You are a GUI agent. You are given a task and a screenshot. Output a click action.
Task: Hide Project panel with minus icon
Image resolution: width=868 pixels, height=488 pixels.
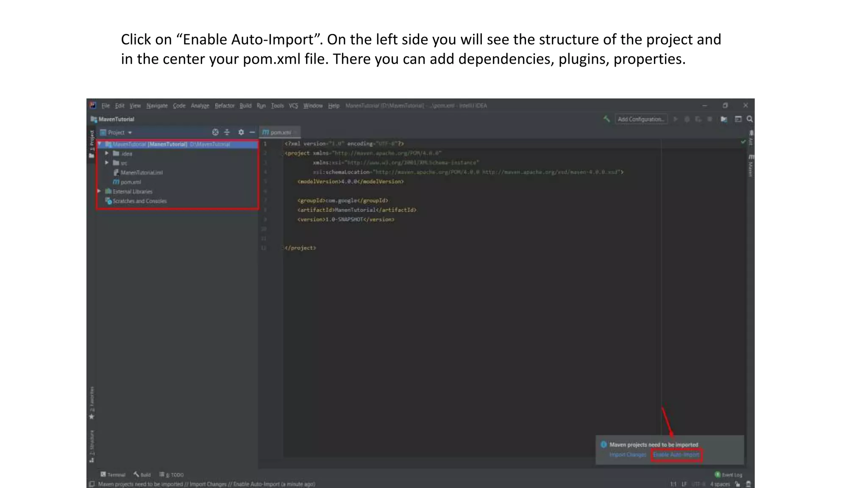click(x=252, y=132)
